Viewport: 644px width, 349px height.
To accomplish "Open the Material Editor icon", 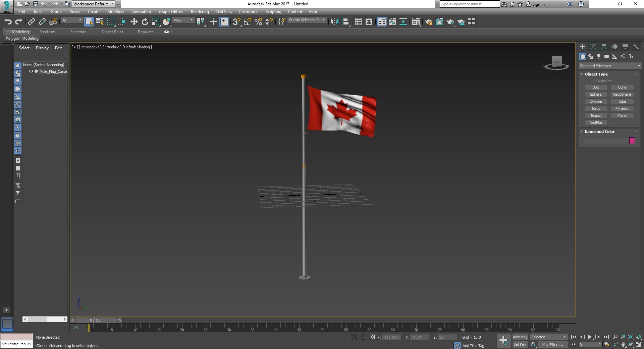I will click(416, 22).
